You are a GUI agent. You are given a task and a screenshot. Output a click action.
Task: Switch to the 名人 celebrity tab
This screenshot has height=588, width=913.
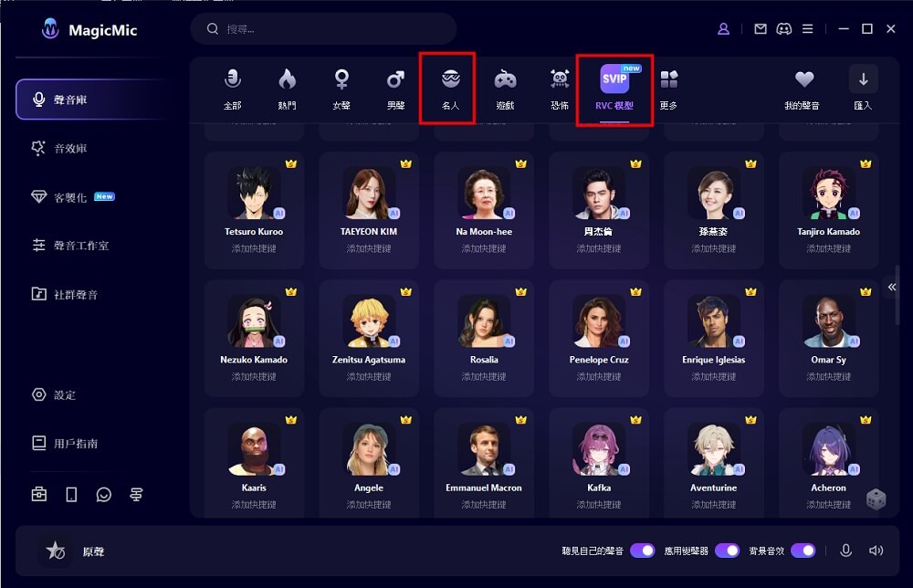pyautogui.click(x=450, y=89)
